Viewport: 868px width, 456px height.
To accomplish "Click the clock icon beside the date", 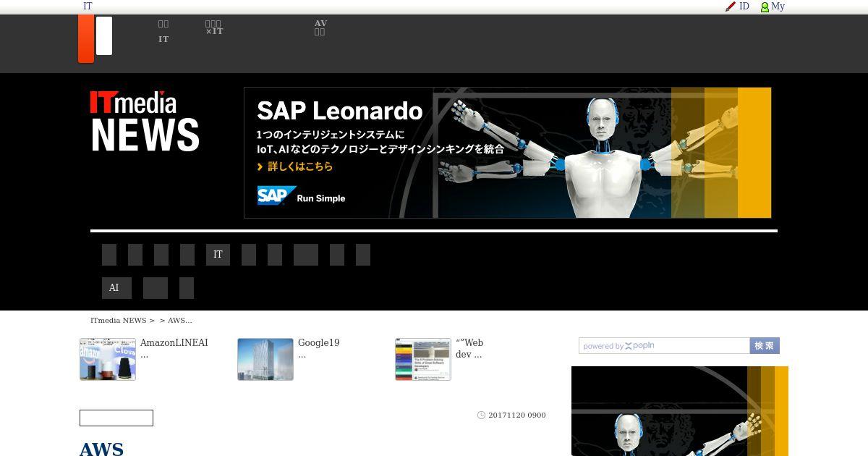I will [x=482, y=415].
